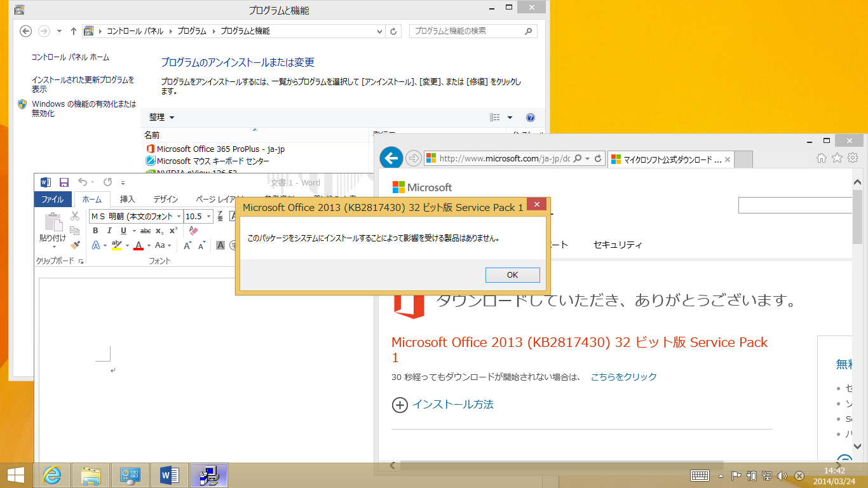Open File Explorer from taskbar

(x=91, y=475)
